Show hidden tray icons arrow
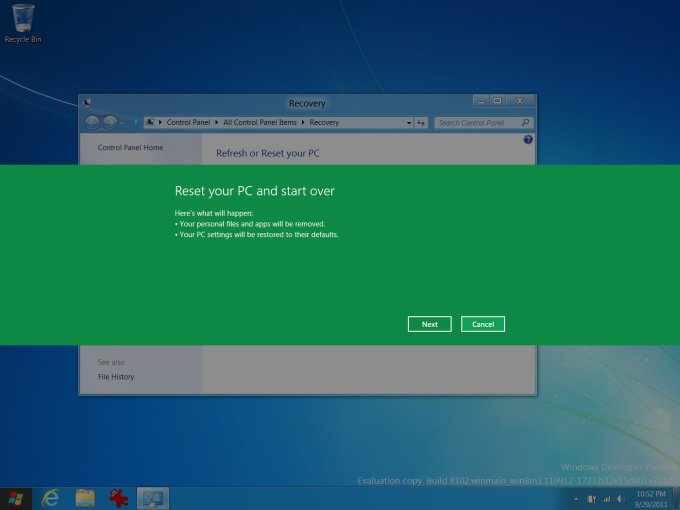 coord(575,499)
